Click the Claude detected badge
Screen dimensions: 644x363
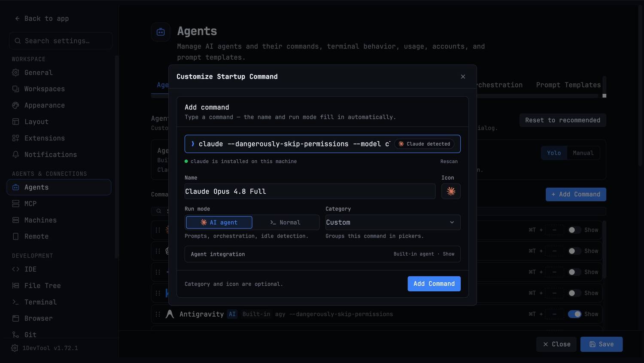point(425,144)
